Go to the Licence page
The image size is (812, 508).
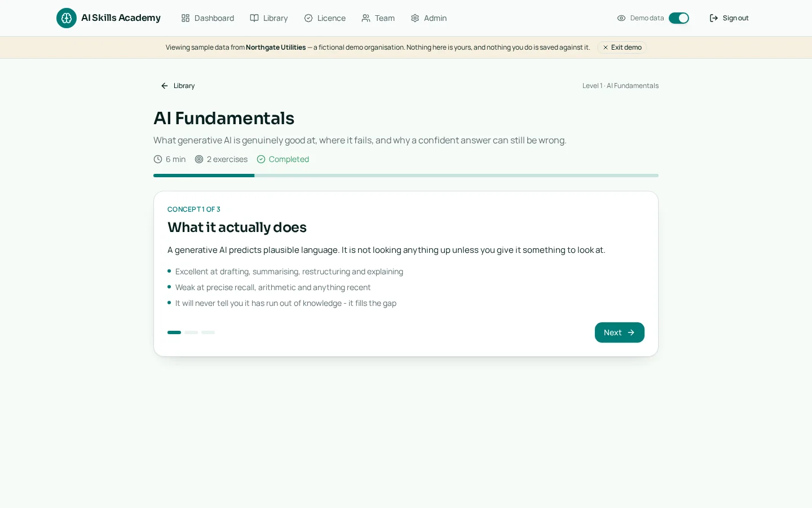325,18
